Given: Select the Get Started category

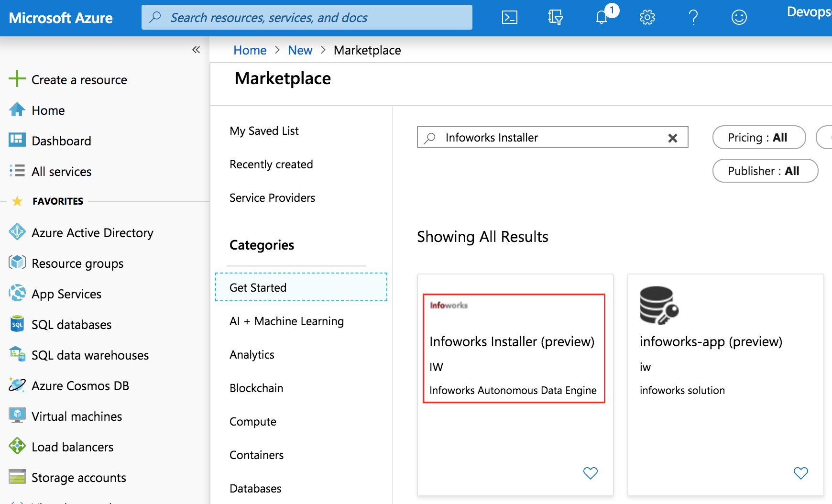Looking at the screenshot, I should click(x=301, y=287).
